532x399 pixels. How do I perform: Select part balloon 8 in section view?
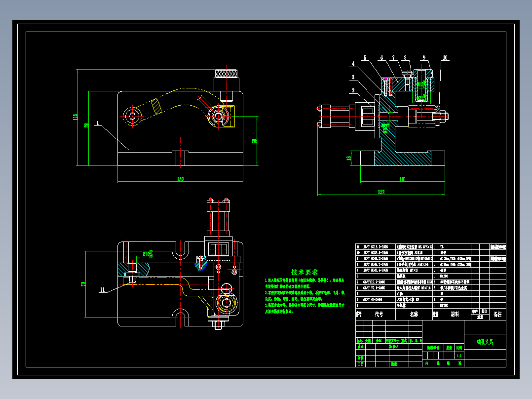(405, 58)
